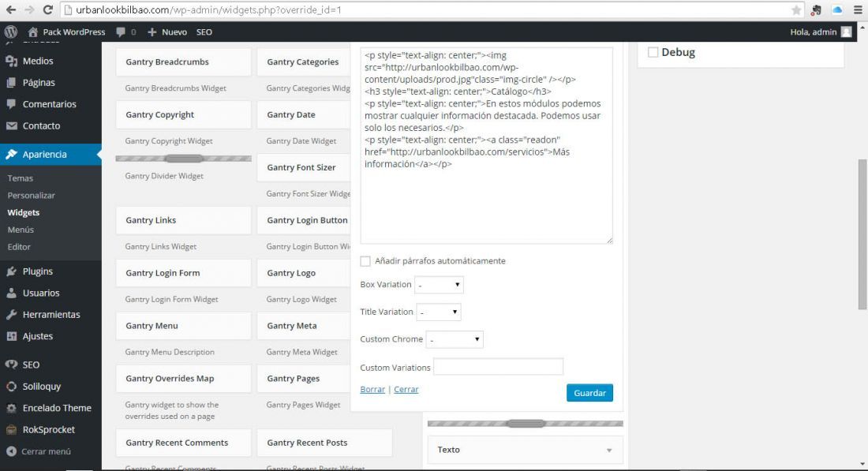
Task: Click the Comentarios sidebar icon
Action: [x=11, y=104]
